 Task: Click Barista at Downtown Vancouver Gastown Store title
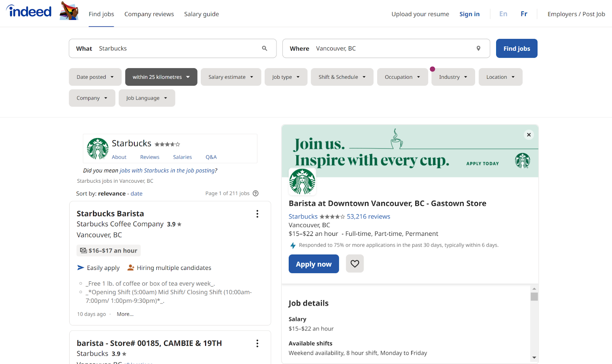pyautogui.click(x=387, y=203)
